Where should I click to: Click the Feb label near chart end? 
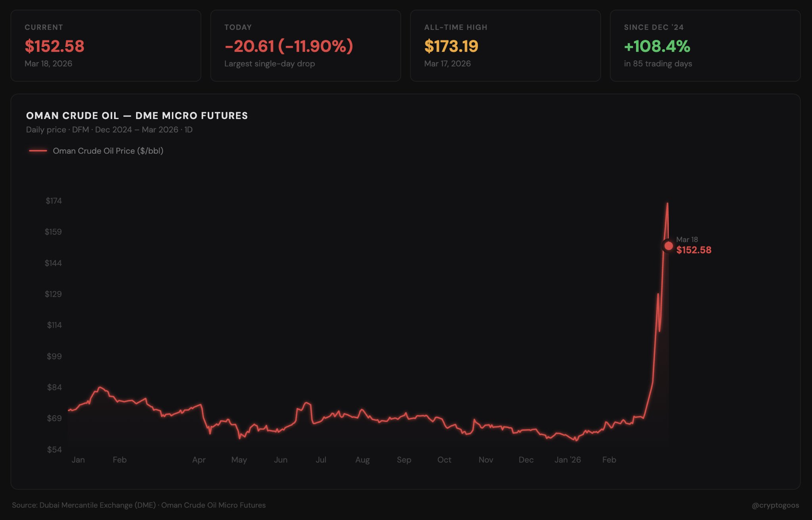pyautogui.click(x=609, y=460)
